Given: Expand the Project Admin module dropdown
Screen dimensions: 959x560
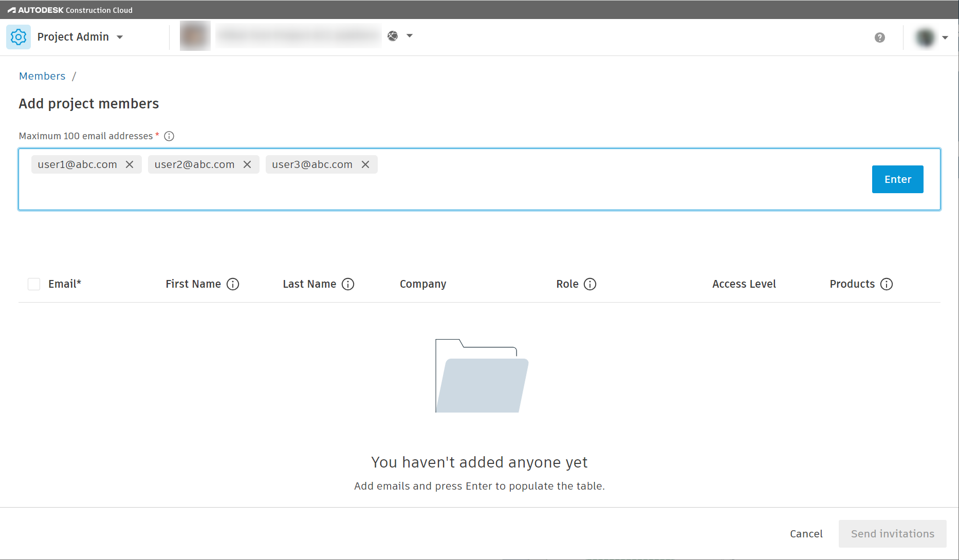Looking at the screenshot, I should pos(120,36).
